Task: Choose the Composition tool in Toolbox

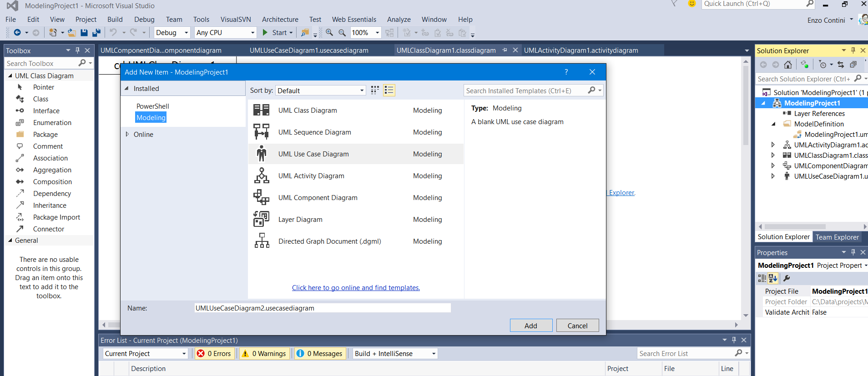Action: point(52,182)
